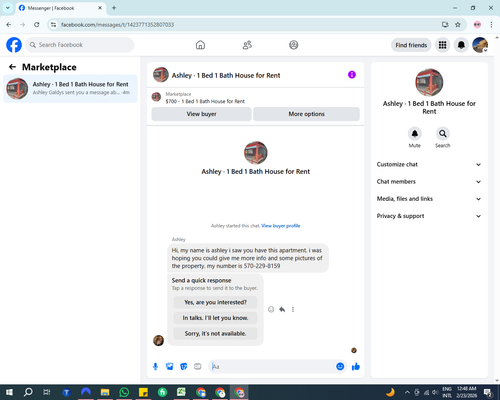The width and height of the screenshot is (500, 400).
Task: Expand Privacy & support section
Action: [x=429, y=216]
